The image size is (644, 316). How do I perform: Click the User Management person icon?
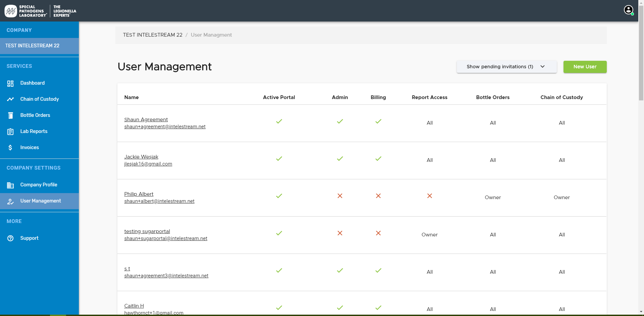click(10, 201)
